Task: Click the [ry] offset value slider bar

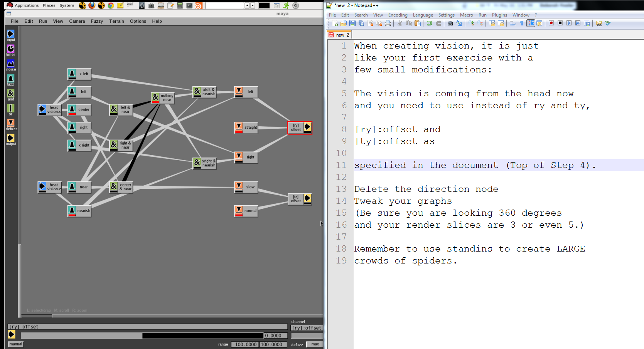Action: pyautogui.click(x=142, y=336)
